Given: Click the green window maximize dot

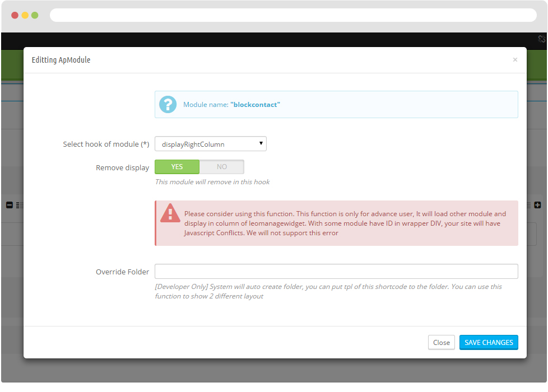Looking at the screenshot, I should (35, 15).
